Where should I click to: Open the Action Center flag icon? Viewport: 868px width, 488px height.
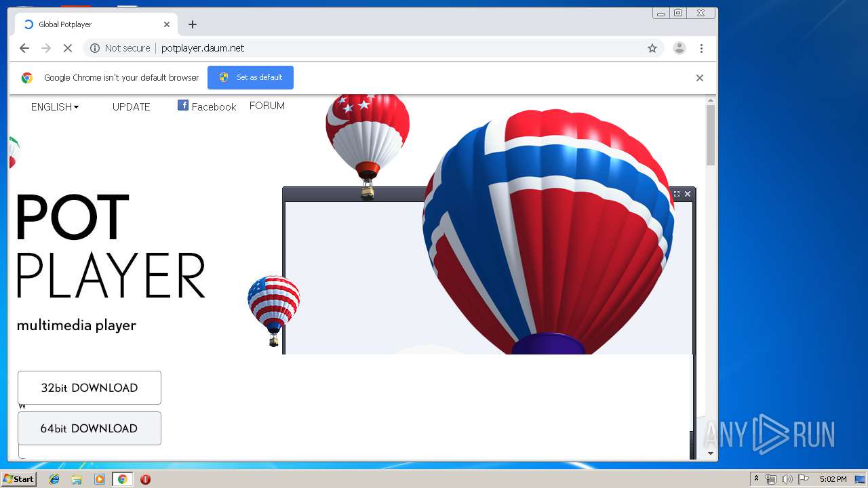pos(804,479)
